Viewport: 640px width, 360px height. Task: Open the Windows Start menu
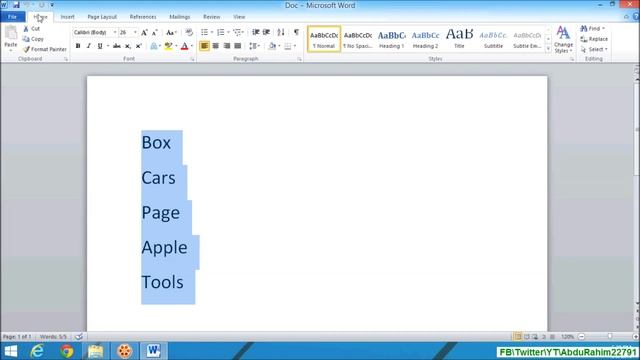tap(11, 351)
